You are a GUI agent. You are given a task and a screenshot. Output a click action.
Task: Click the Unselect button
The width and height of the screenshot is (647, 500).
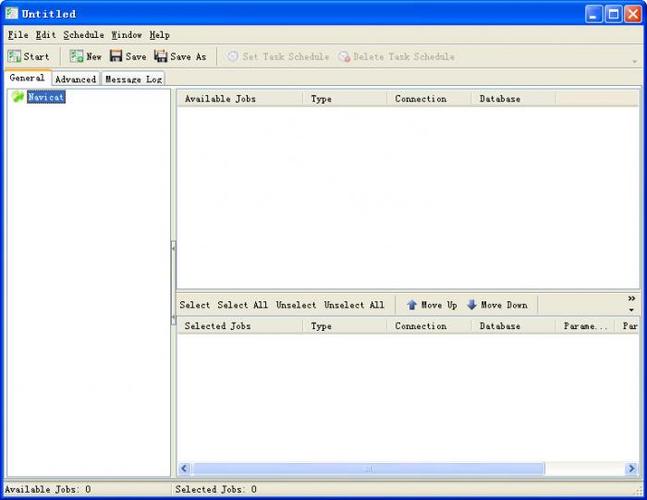tap(296, 305)
